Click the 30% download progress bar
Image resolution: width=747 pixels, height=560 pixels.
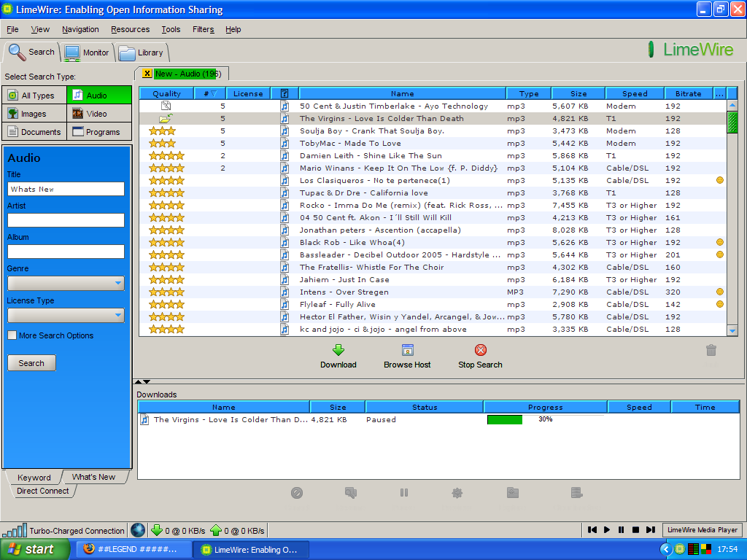tap(506, 419)
